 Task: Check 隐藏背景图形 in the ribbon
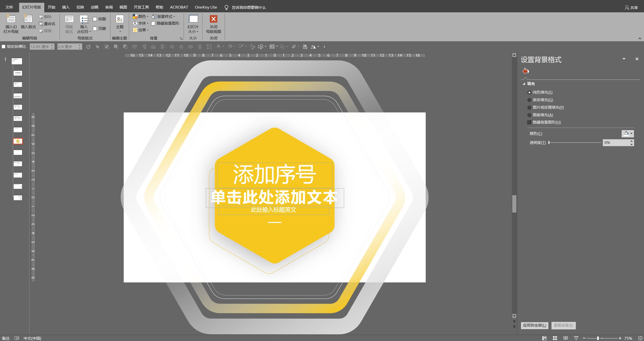tap(154, 23)
